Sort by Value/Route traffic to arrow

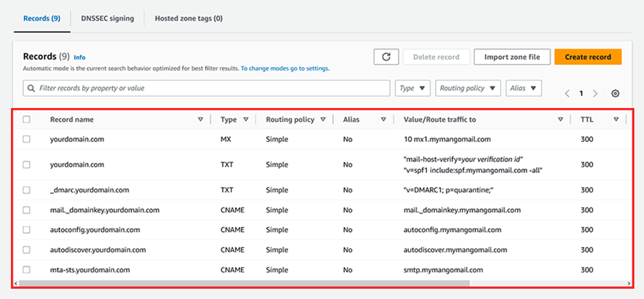[561, 120]
